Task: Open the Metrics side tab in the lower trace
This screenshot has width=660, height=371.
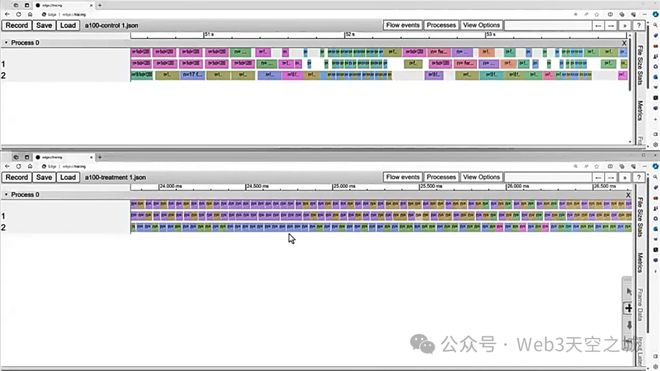Action: tap(640, 263)
